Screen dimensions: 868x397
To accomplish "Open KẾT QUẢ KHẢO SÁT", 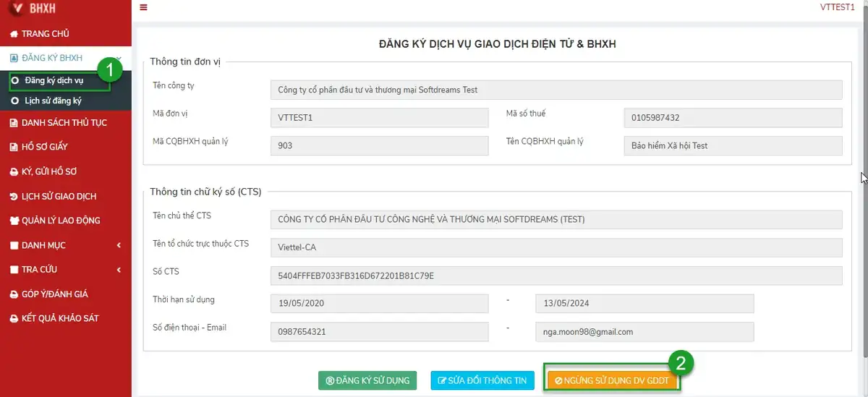I will coord(60,318).
